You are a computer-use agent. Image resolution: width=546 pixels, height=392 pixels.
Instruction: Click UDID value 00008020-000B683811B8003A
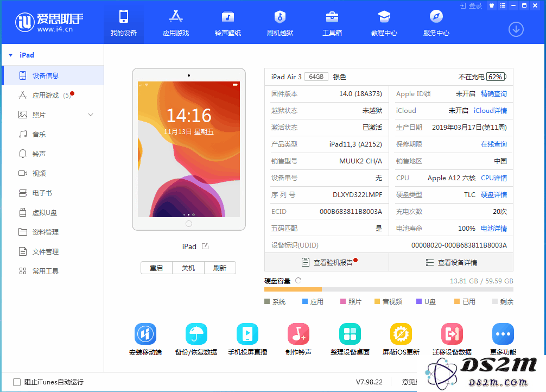pos(459,245)
